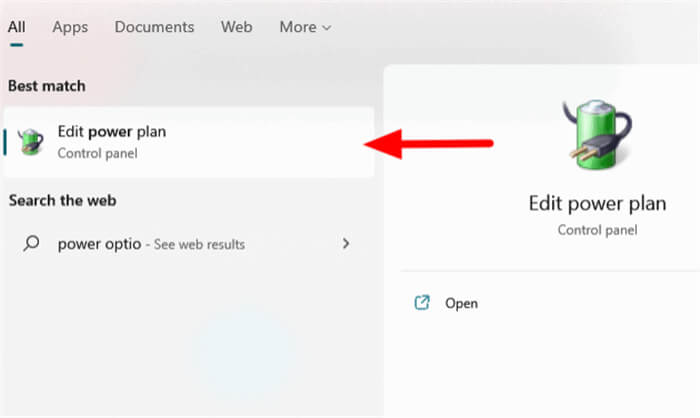Viewport: 700px width, 418px height.
Task: Click the battery icon beside Edit power plan result
Action: 30,142
